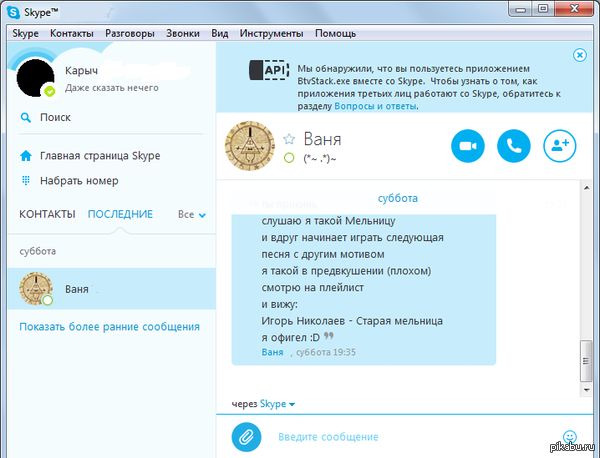The width and height of the screenshot is (600, 458).
Task: Click the Поиск search magnifier icon
Action: pos(25,117)
